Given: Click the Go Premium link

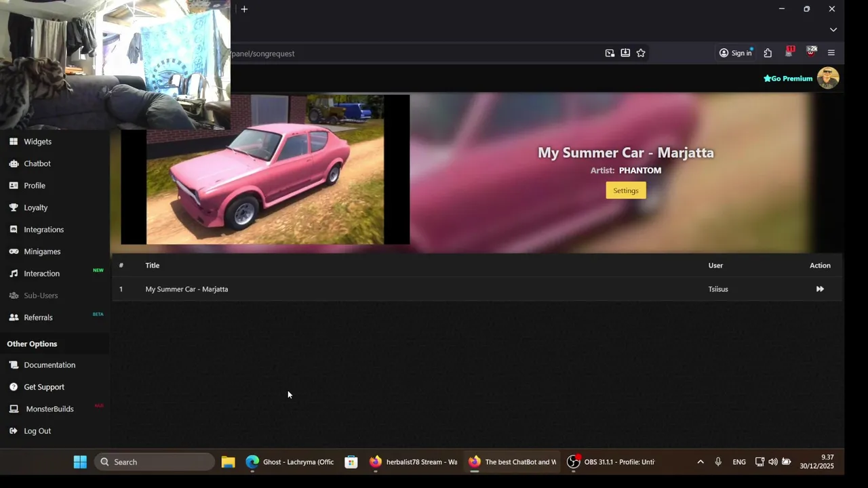Looking at the screenshot, I should [x=788, y=79].
